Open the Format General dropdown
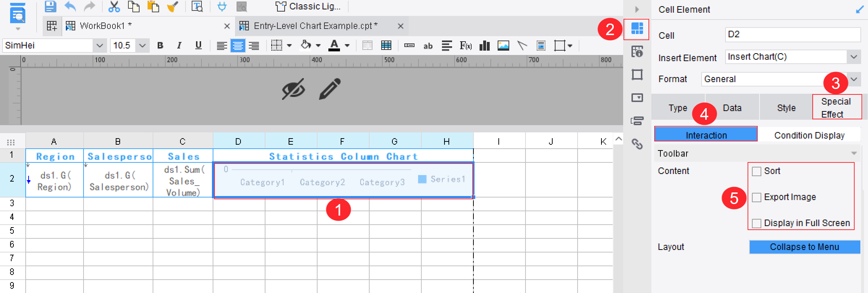 (854, 79)
